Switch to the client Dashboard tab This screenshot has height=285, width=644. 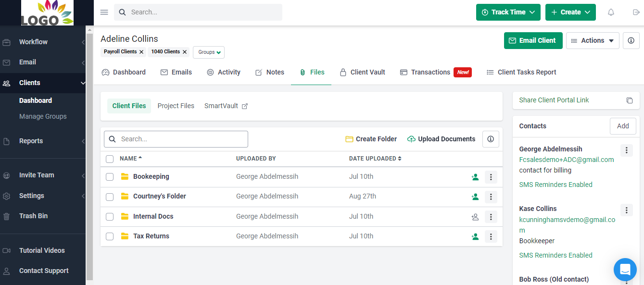pos(124,72)
